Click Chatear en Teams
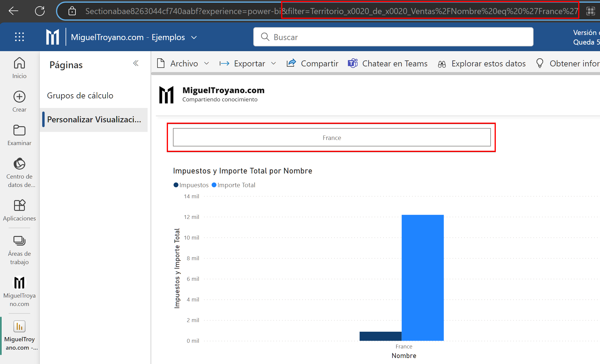Screen dimensions: 600x364 click(x=388, y=63)
